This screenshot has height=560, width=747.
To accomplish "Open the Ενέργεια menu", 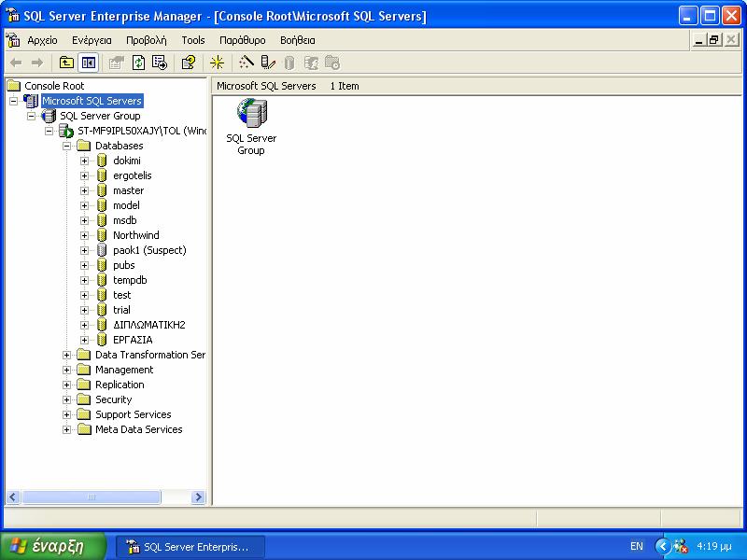I will [92, 40].
